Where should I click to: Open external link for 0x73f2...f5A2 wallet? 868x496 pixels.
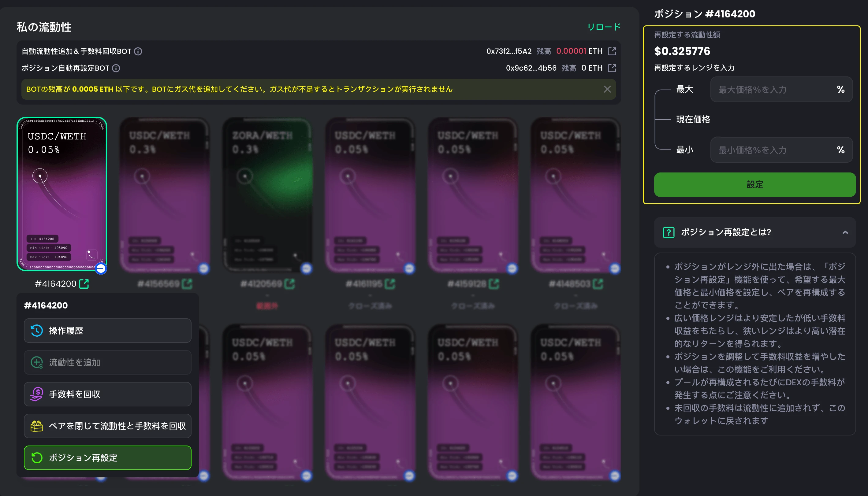click(x=612, y=51)
